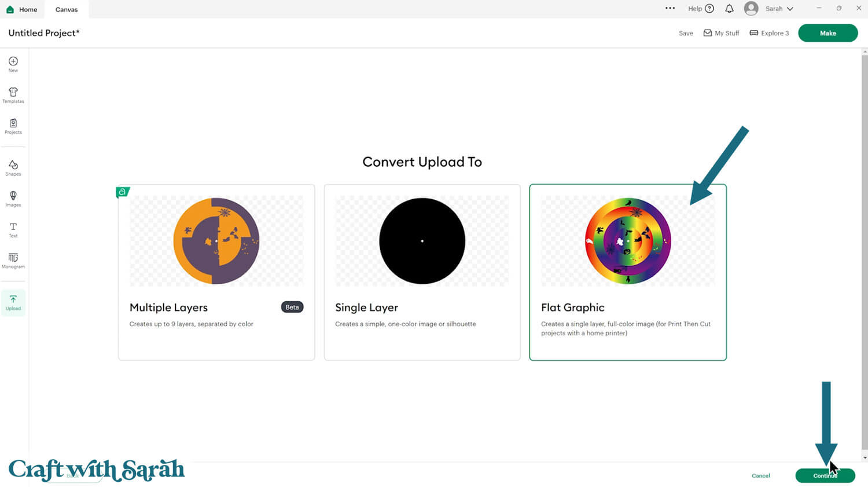This screenshot has width=868, height=487.
Task: Open notifications bell
Action: [x=729, y=9]
